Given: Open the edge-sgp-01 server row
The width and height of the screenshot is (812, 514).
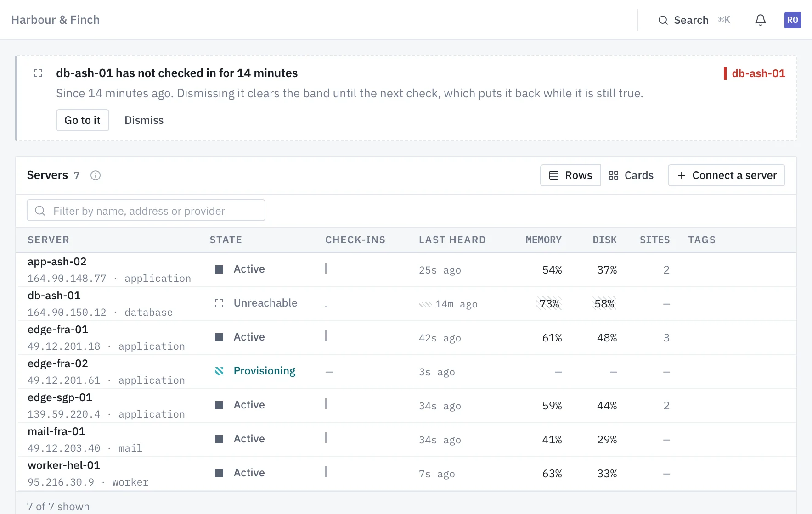Looking at the screenshot, I should (x=406, y=406).
